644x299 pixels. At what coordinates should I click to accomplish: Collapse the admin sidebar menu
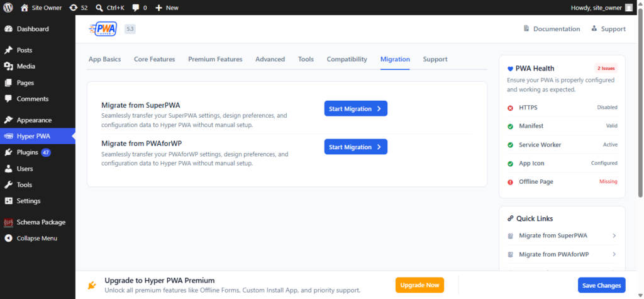(37, 238)
